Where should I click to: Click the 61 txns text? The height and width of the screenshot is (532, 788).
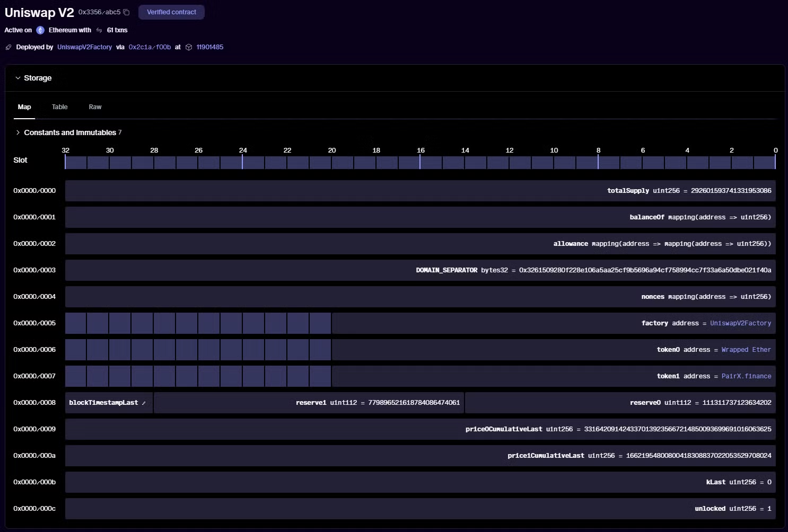pos(117,30)
